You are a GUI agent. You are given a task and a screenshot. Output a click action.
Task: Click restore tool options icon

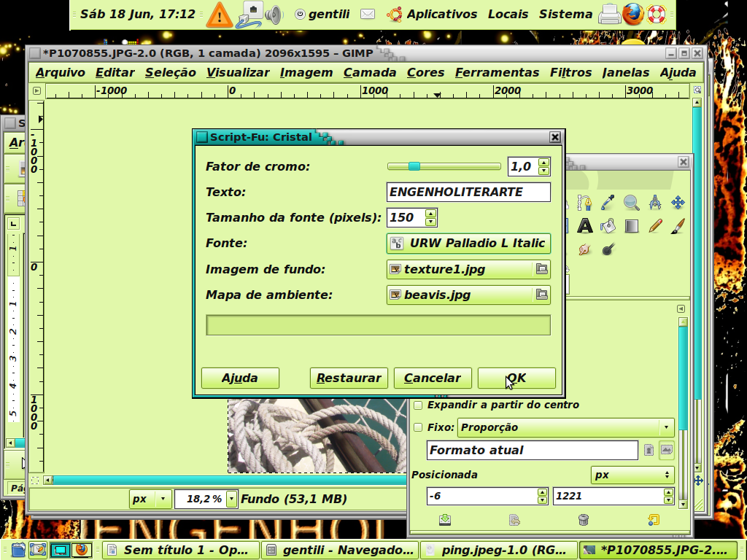(x=514, y=519)
